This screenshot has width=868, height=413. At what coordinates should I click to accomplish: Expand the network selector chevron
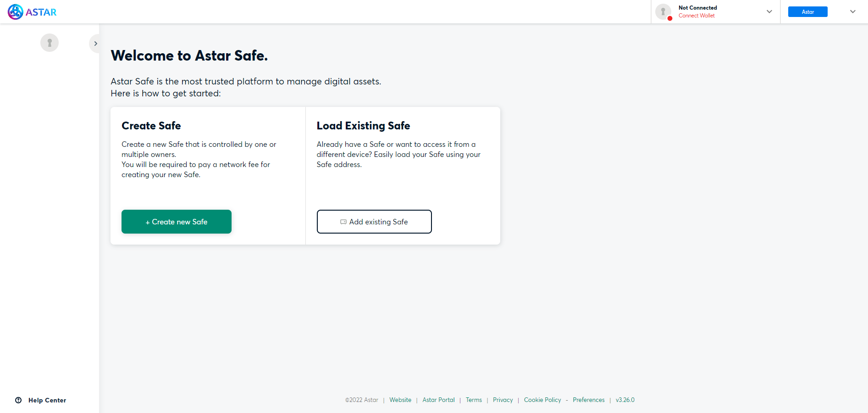(x=852, y=11)
